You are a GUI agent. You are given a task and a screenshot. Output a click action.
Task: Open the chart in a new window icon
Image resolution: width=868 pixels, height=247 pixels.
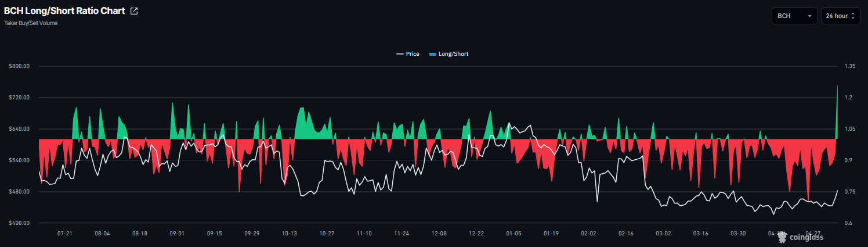pyautogui.click(x=134, y=11)
